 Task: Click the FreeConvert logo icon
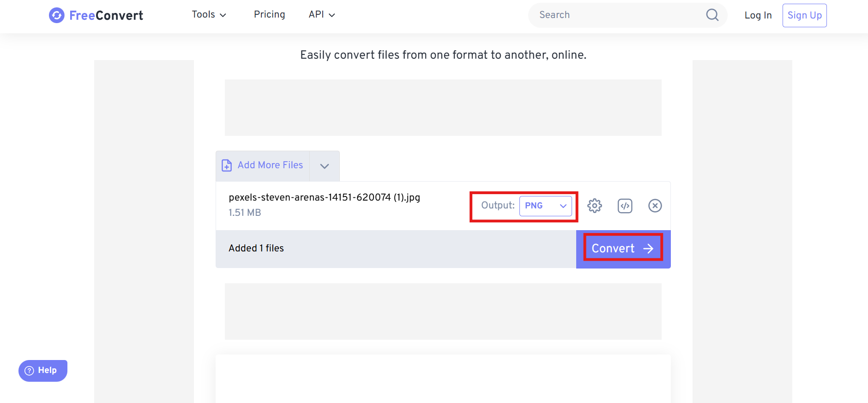click(x=57, y=15)
